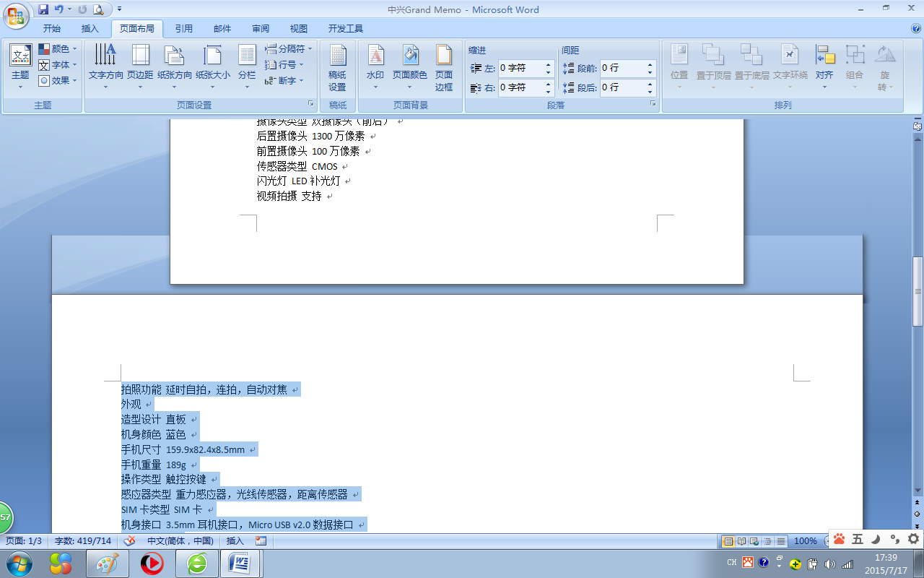Open 页面颜色 page color picker

410,66
